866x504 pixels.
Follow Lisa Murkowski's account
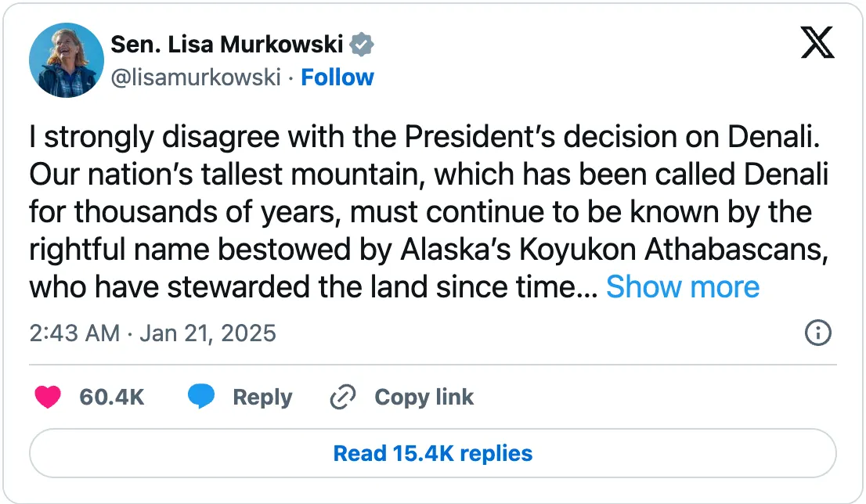coord(337,77)
